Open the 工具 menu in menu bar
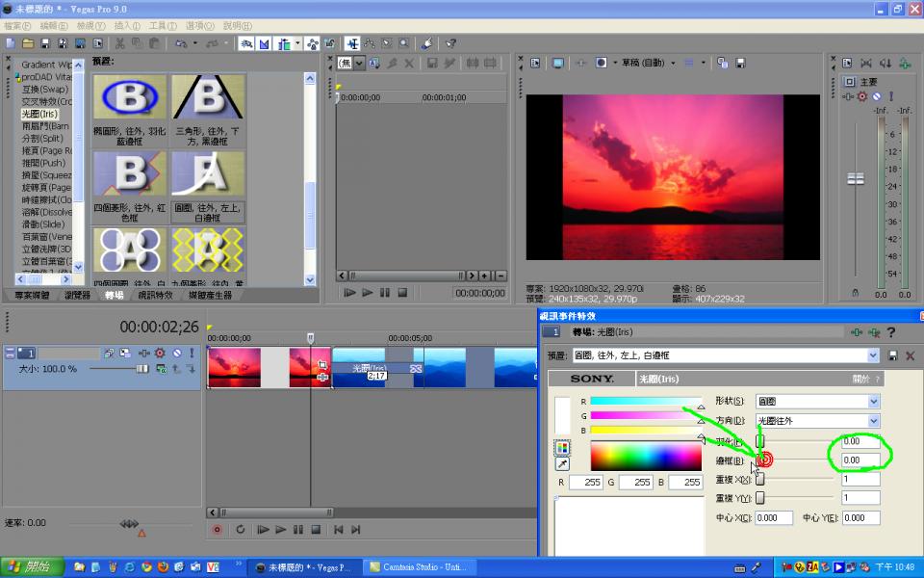 (163, 25)
